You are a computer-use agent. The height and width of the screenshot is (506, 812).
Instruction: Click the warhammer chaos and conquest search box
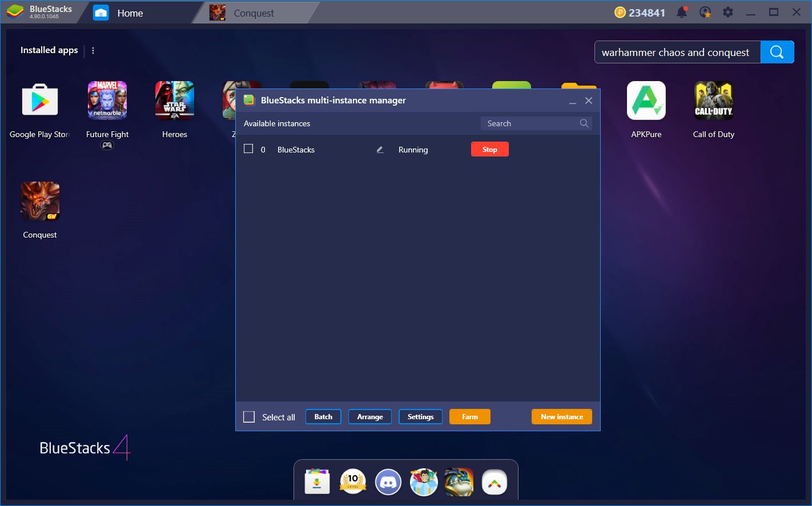tap(678, 52)
